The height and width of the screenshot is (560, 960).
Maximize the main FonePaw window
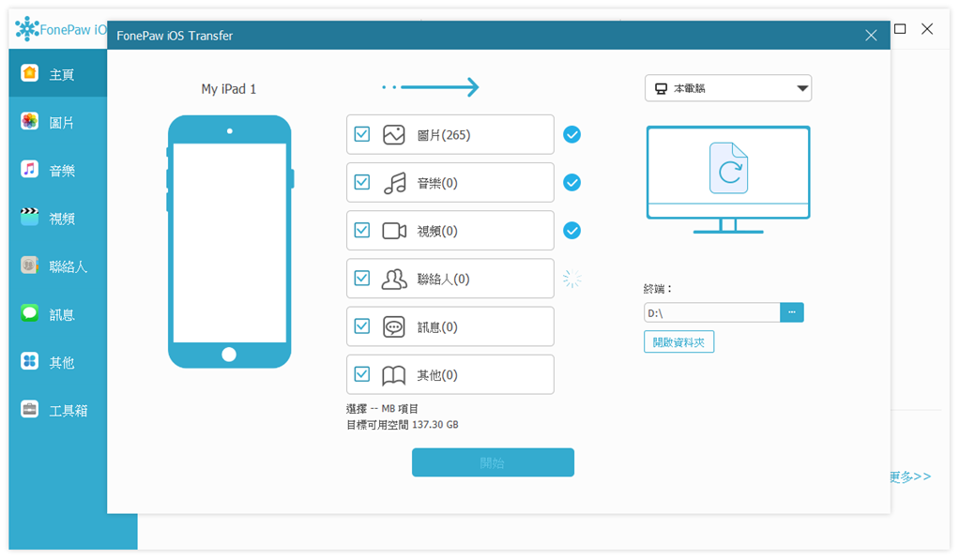click(x=900, y=29)
